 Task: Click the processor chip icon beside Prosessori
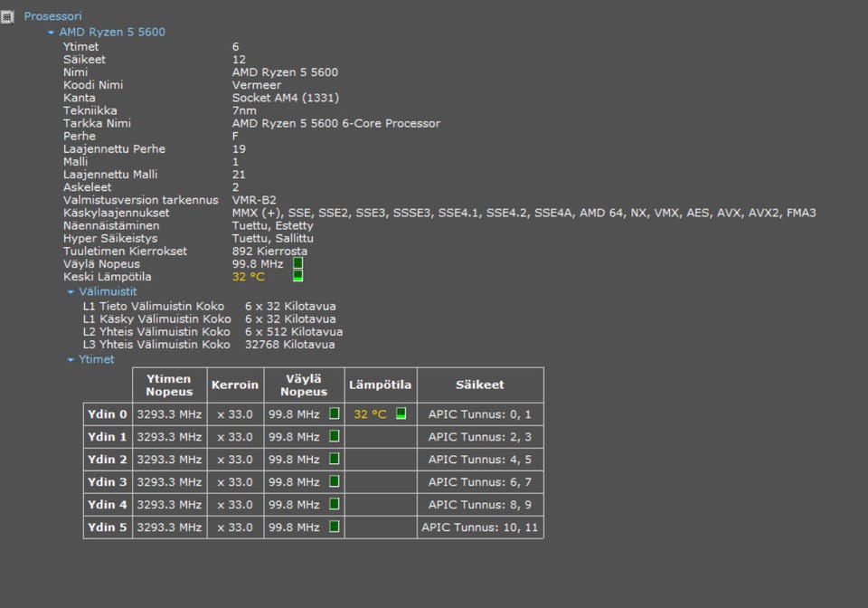[7, 16]
